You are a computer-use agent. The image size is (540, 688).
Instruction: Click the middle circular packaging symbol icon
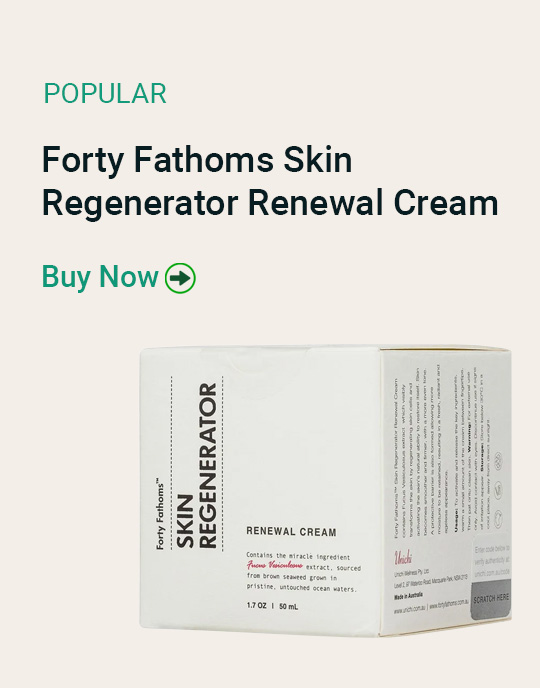point(498,490)
